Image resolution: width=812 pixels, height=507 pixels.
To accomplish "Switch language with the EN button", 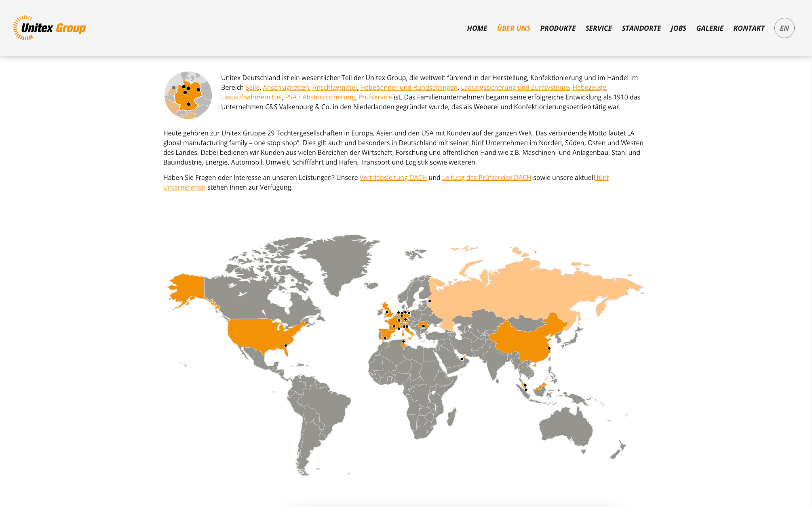I will (784, 28).
